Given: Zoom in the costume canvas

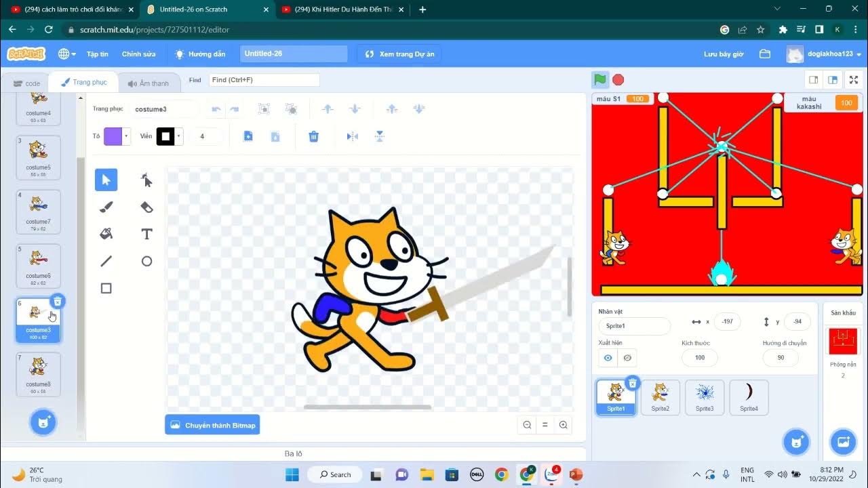Looking at the screenshot, I should pyautogui.click(x=563, y=425).
